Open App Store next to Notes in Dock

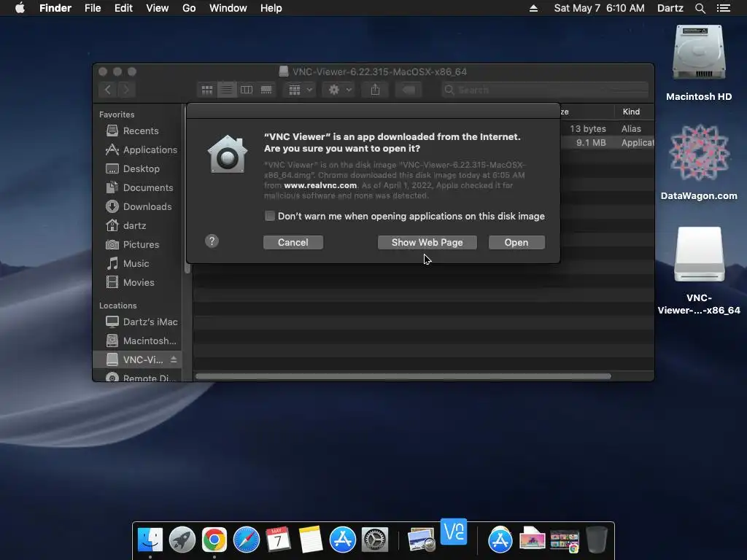point(343,540)
